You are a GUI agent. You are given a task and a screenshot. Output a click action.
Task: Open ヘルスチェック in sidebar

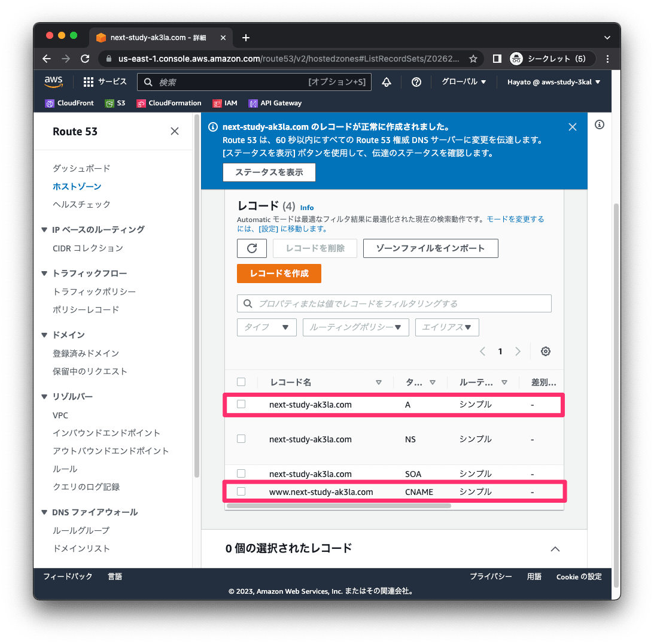coord(82,204)
